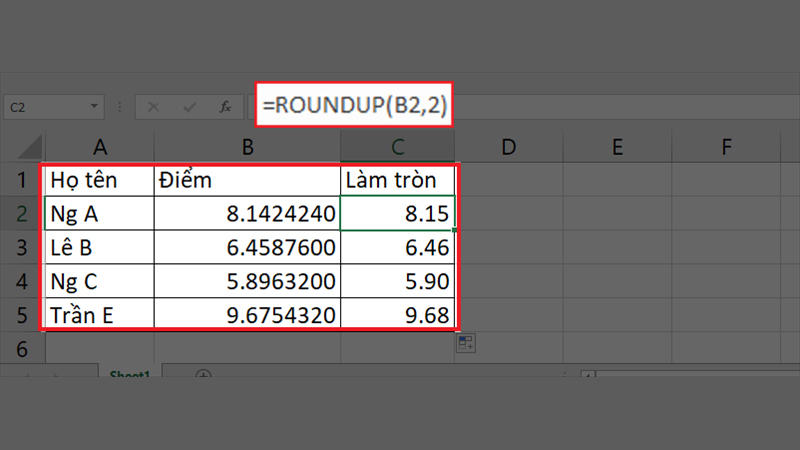The image size is (800, 450).
Task: Confirm entry with the checkmark icon
Action: point(189,107)
